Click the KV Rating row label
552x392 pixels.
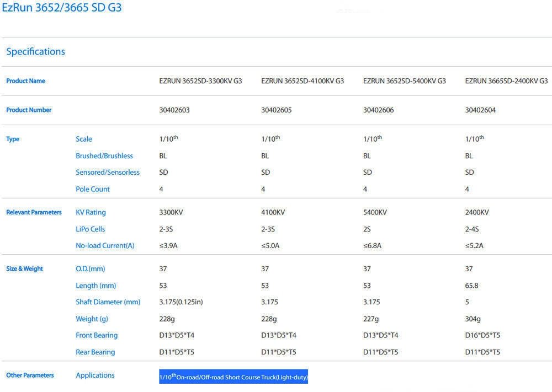pos(91,212)
